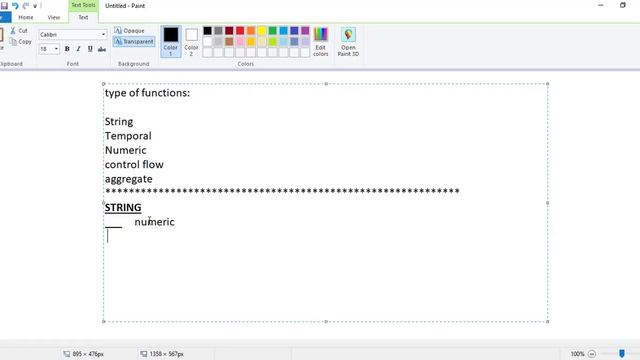The width and height of the screenshot is (640, 360).
Task: Pick the black color swatch
Action: pyautogui.click(x=207, y=31)
